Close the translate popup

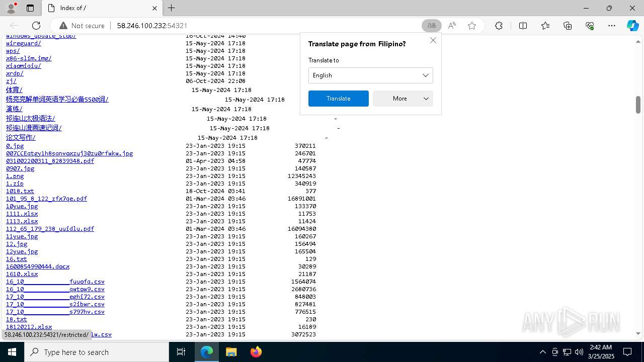(433, 40)
